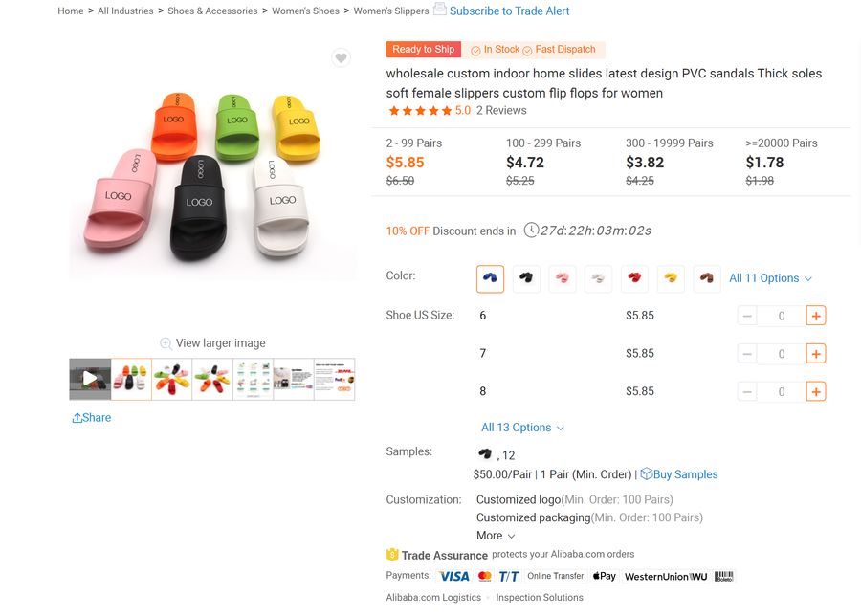The height and width of the screenshot is (616, 861).
Task: Open Subscribe to Trade Alert link
Action: point(510,11)
